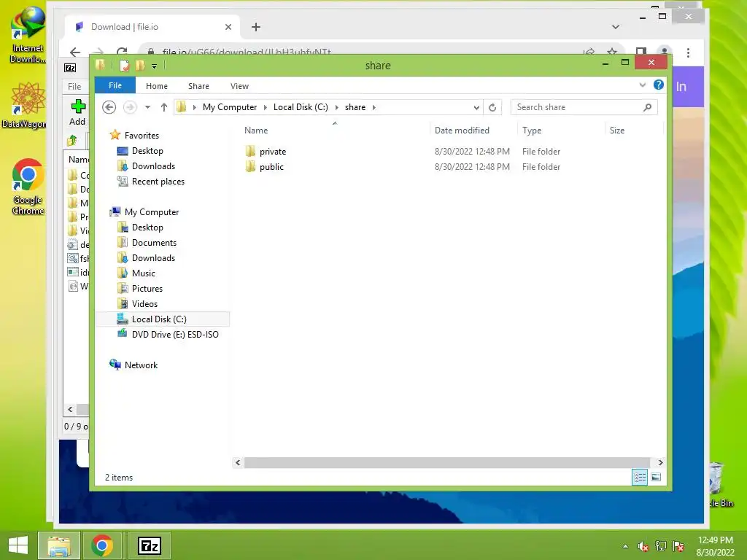Expand the breadcrumb arrow after share
The width and height of the screenshot is (747, 560).
[x=374, y=107]
